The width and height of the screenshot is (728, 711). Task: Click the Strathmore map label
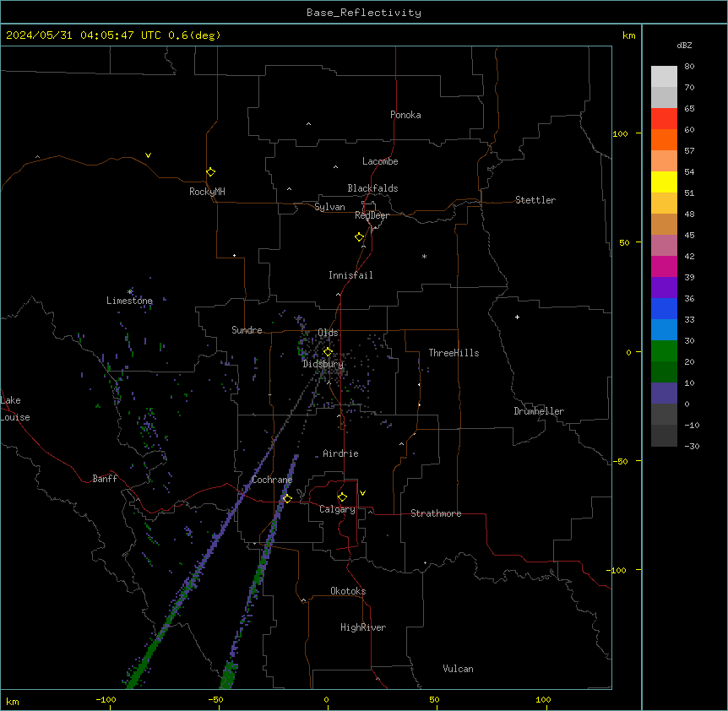[x=436, y=513]
